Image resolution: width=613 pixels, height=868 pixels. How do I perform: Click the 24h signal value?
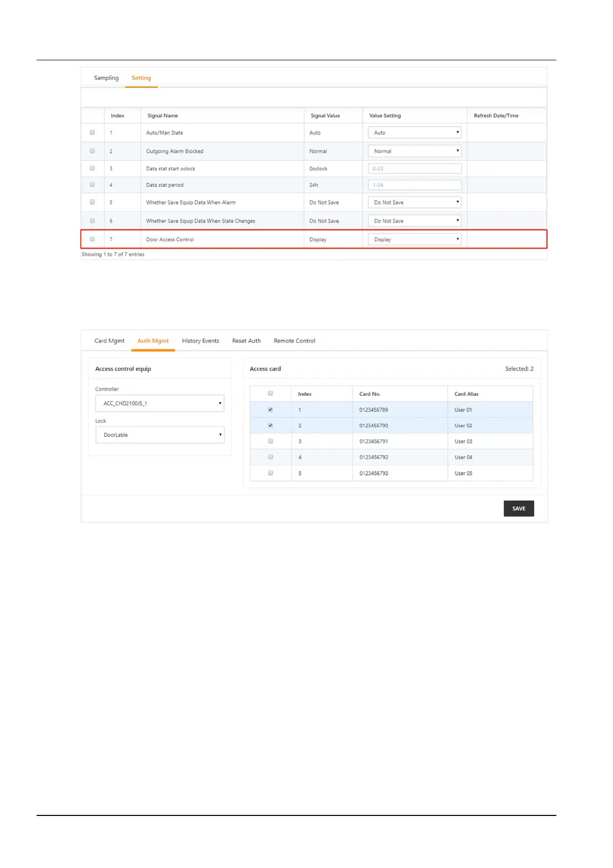pyautogui.click(x=314, y=185)
